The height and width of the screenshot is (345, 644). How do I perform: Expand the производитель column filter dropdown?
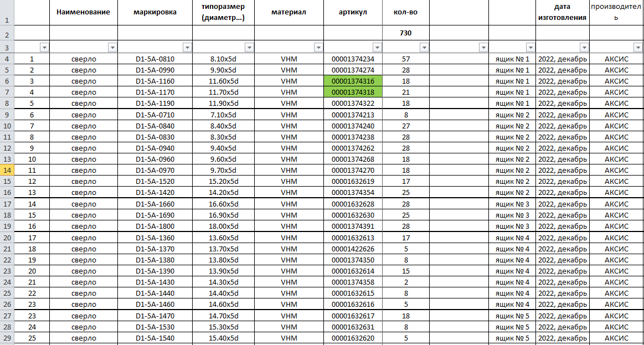click(x=638, y=48)
